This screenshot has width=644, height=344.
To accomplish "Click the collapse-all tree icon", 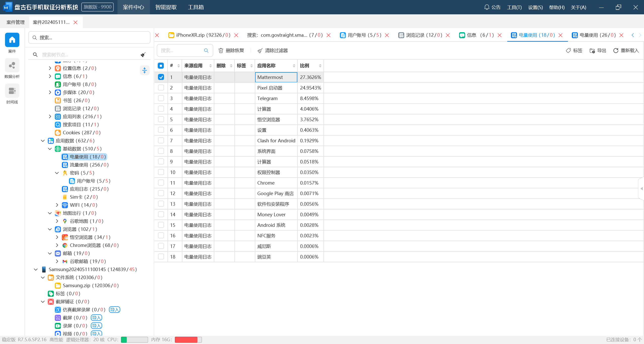I will pos(144,70).
